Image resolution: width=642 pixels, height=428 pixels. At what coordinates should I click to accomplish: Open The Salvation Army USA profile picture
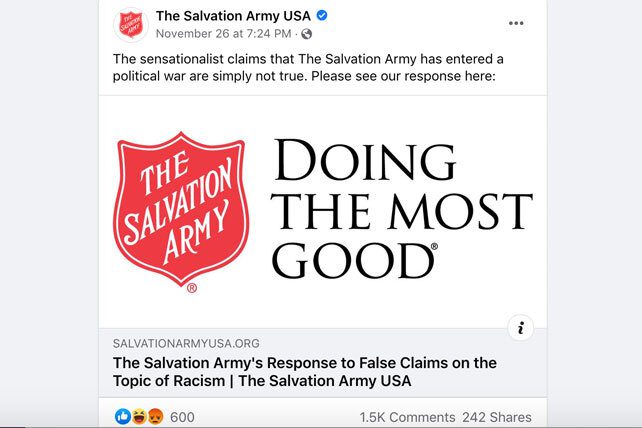tap(131, 25)
